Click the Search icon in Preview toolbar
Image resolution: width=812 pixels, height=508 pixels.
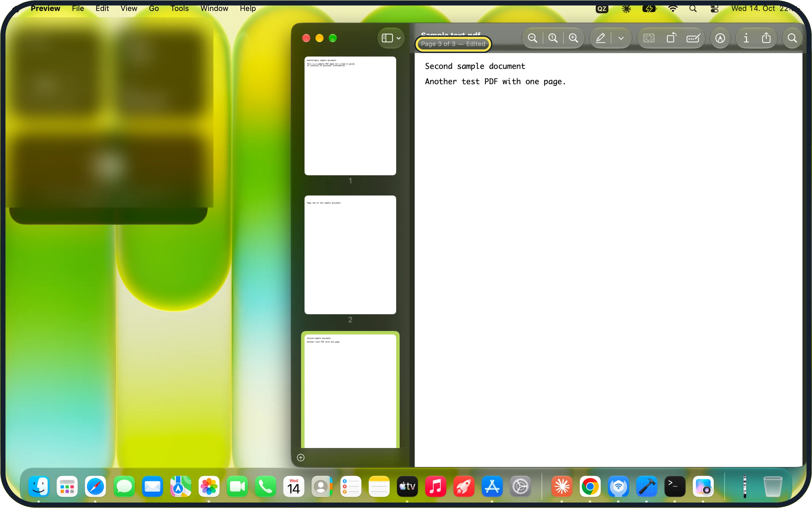tap(792, 38)
